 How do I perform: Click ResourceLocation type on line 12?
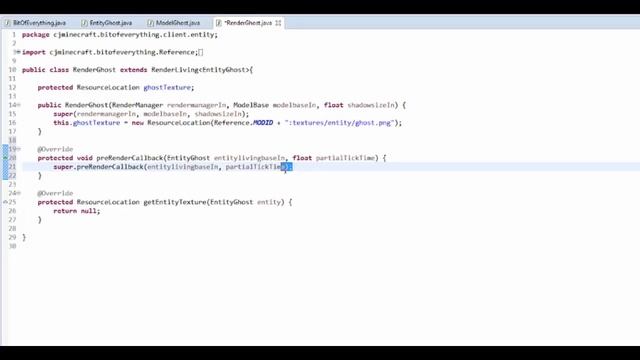coord(108,87)
